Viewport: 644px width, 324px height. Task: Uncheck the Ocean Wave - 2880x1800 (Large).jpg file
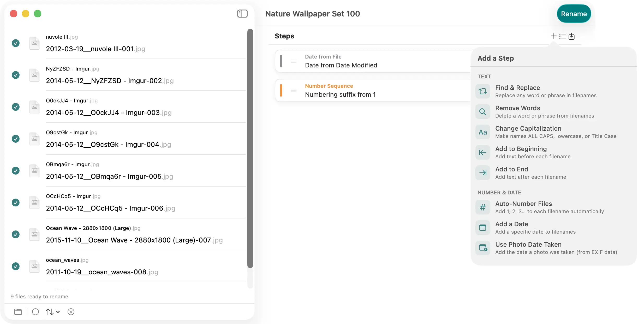tap(16, 234)
